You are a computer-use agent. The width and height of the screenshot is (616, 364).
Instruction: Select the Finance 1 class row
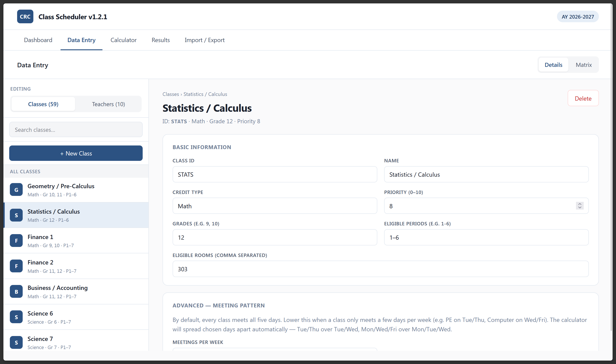pyautogui.click(x=76, y=241)
